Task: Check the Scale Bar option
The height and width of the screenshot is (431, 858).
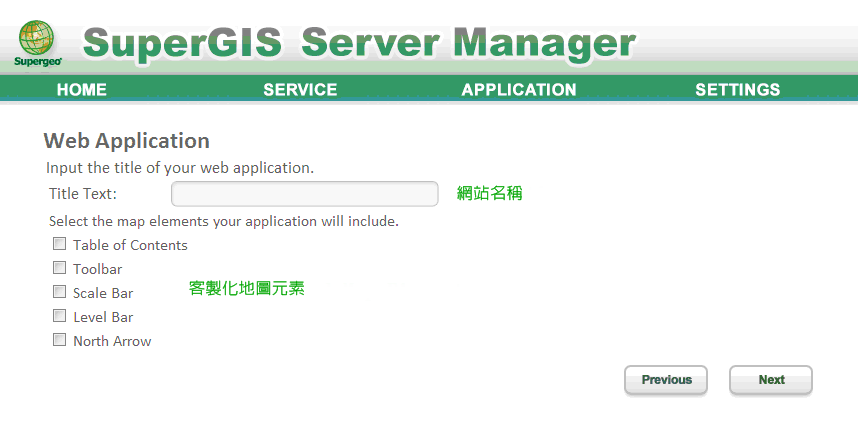Action: (59, 292)
